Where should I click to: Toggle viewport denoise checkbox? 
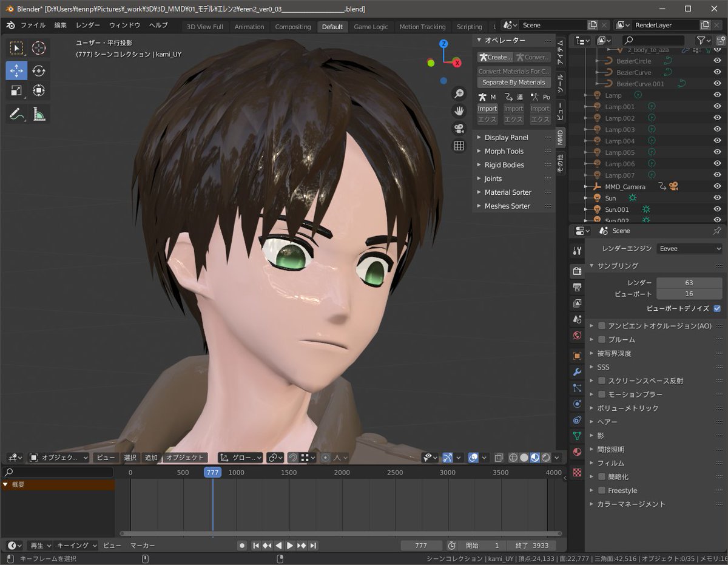(717, 308)
